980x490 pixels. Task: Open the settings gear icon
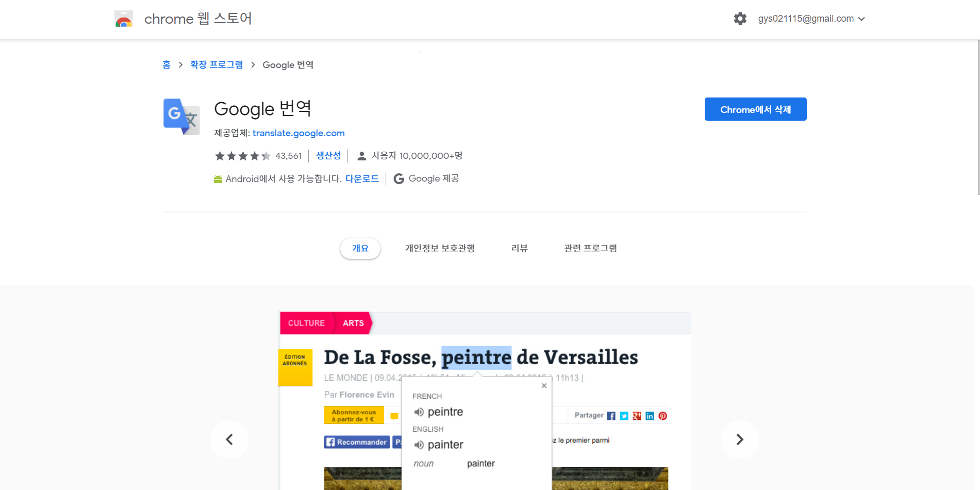click(x=740, y=19)
